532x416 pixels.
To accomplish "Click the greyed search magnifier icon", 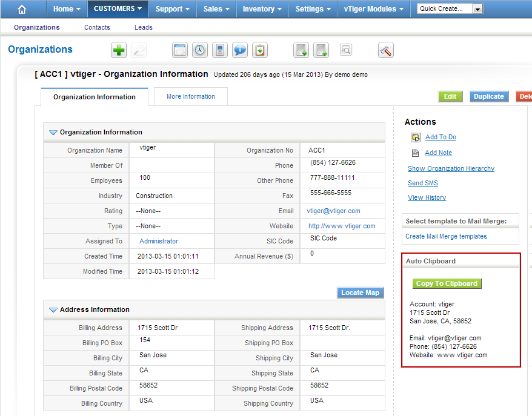I will (139, 50).
